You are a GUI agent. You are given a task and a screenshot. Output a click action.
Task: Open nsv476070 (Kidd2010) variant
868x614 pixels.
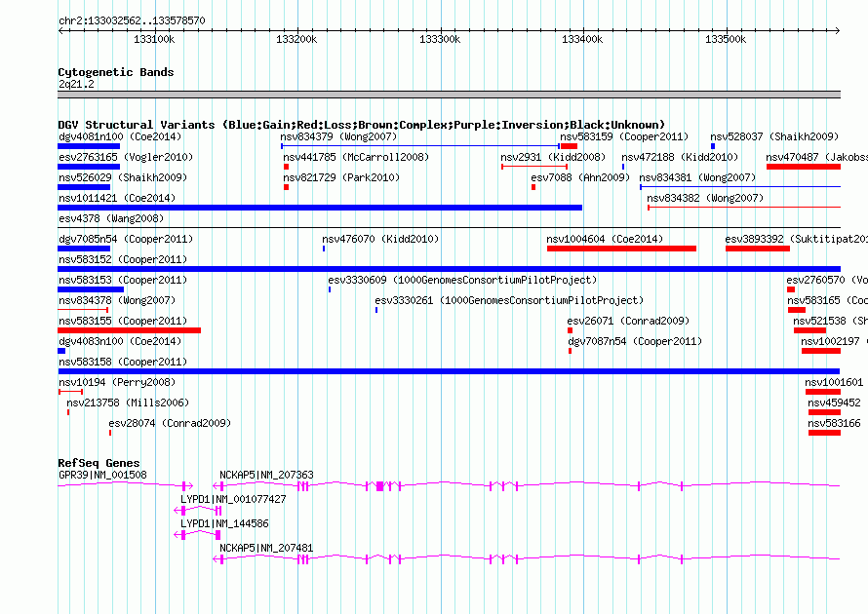click(380, 239)
